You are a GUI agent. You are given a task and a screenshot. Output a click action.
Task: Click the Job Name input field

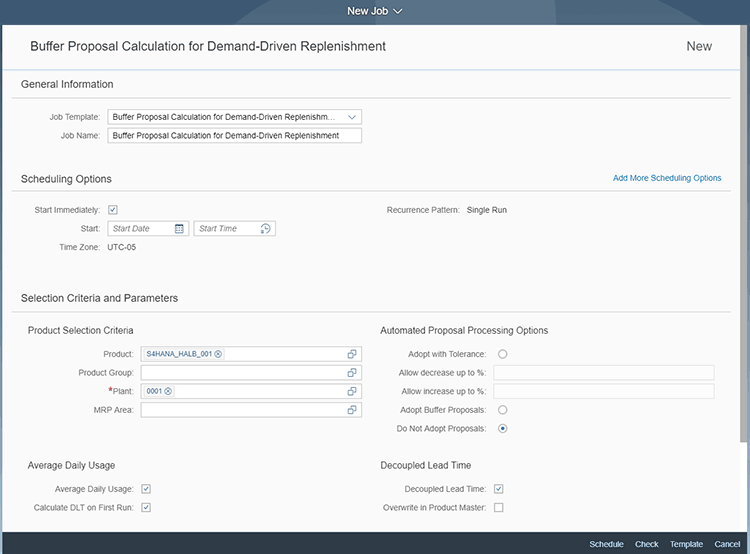234,136
